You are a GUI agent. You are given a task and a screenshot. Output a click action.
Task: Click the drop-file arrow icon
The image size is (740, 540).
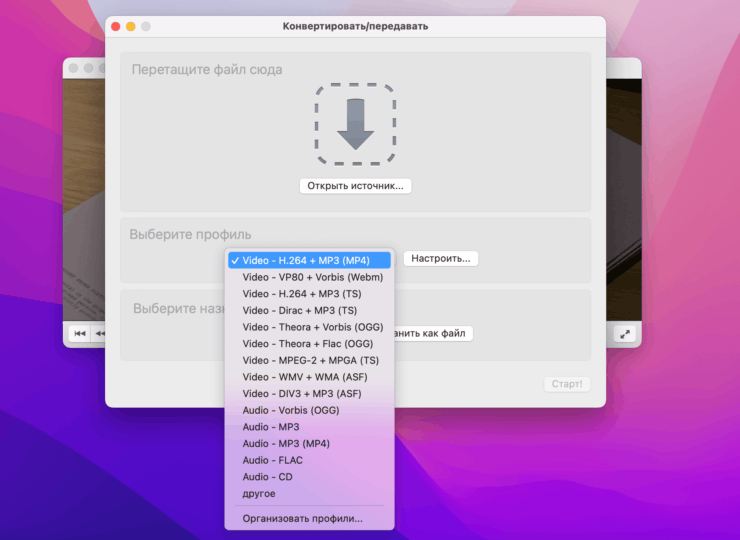(x=355, y=125)
